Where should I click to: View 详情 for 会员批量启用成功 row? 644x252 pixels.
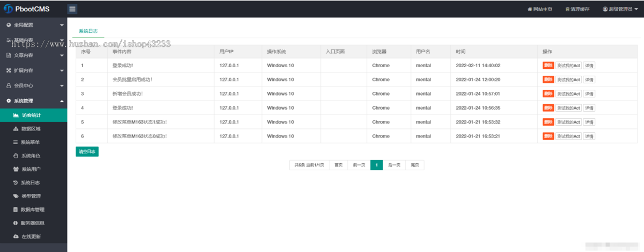[589, 80]
